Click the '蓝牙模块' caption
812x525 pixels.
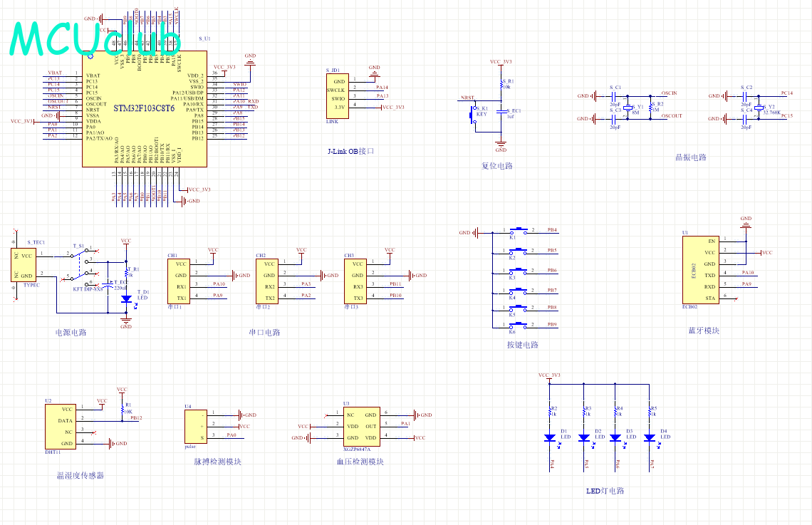pyautogui.click(x=704, y=331)
